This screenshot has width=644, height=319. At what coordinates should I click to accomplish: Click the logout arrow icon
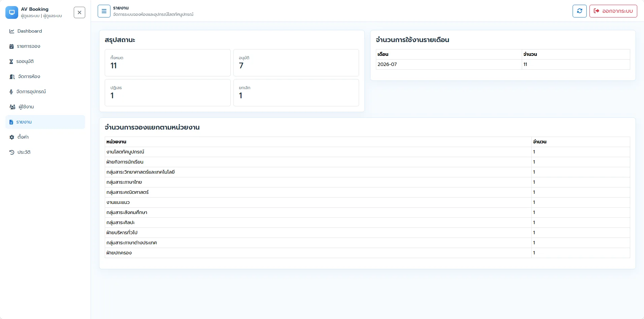click(597, 11)
